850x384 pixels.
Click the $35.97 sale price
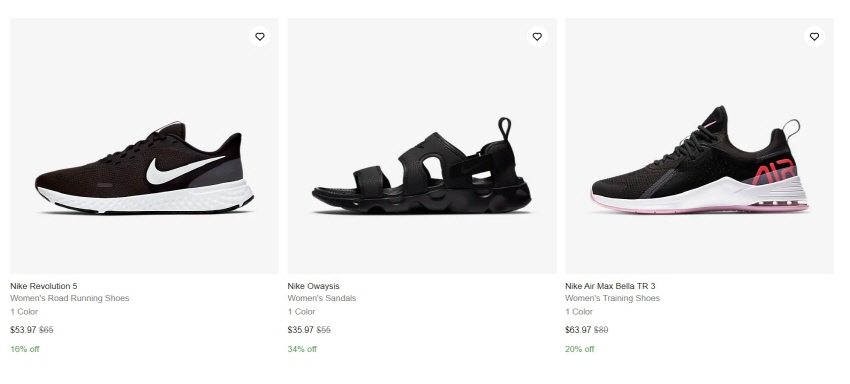[x=301, y=330]
